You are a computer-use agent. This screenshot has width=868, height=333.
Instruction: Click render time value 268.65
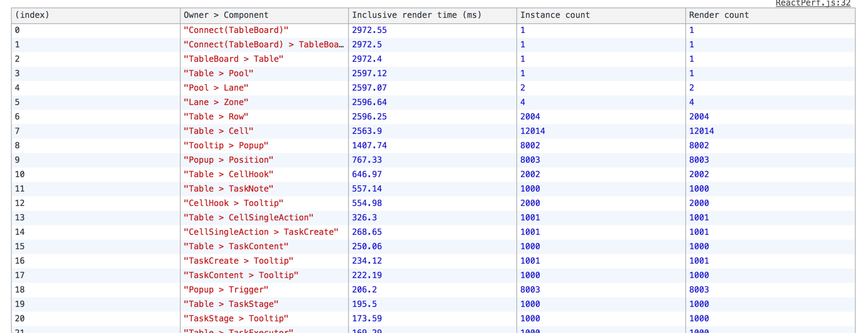[x=367, y=232]
